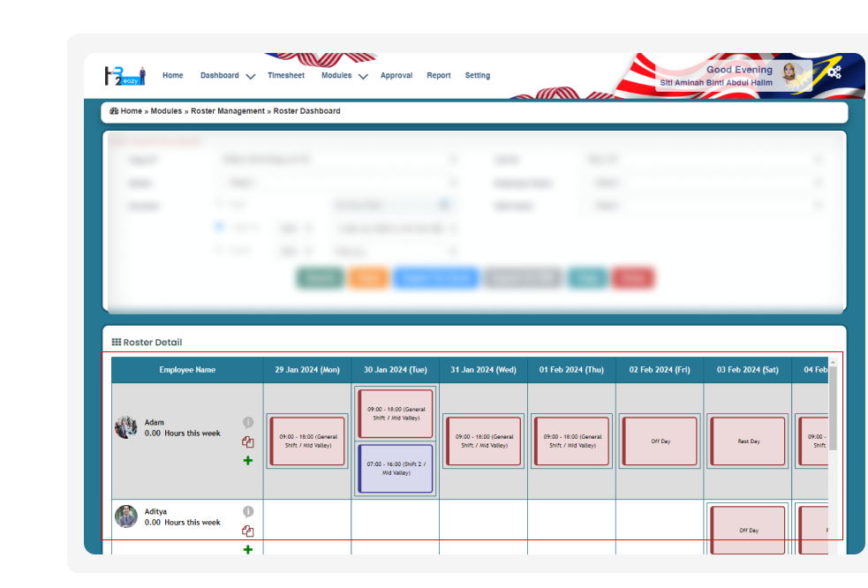Viewport: 868px width, 588px height.
Task: Click Roster Management in the breadcrumb
Action: tap(228, 111)
